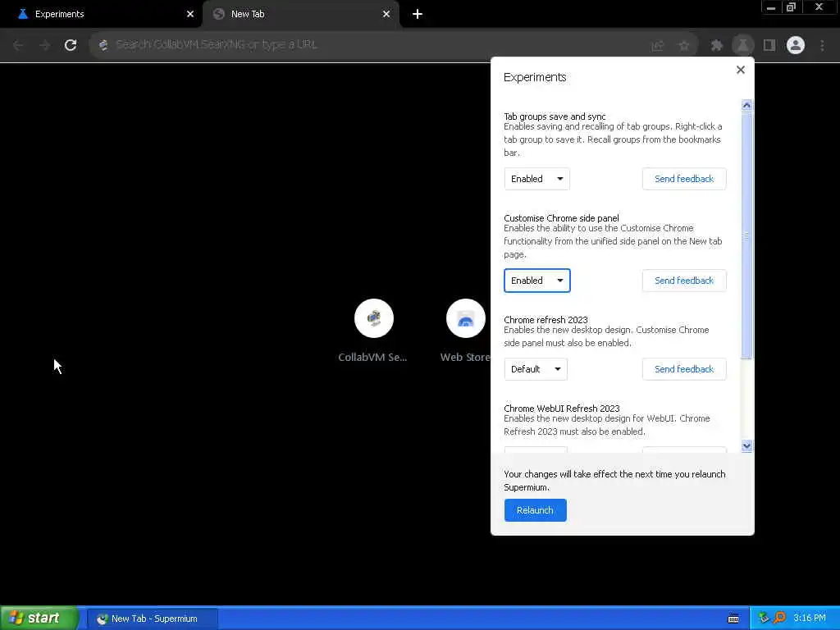840x630 pixels.
Task: Open Customise Chrome side panel dropdown
Action: pyautogui.click(x=536, y=281)
